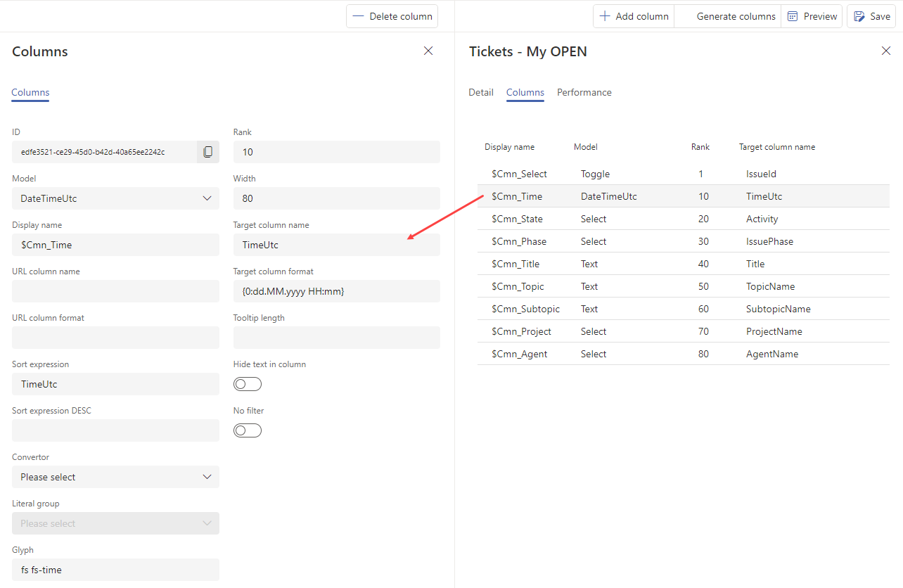
Task: Switch to the Detail tab
Action: click(481, 92)
